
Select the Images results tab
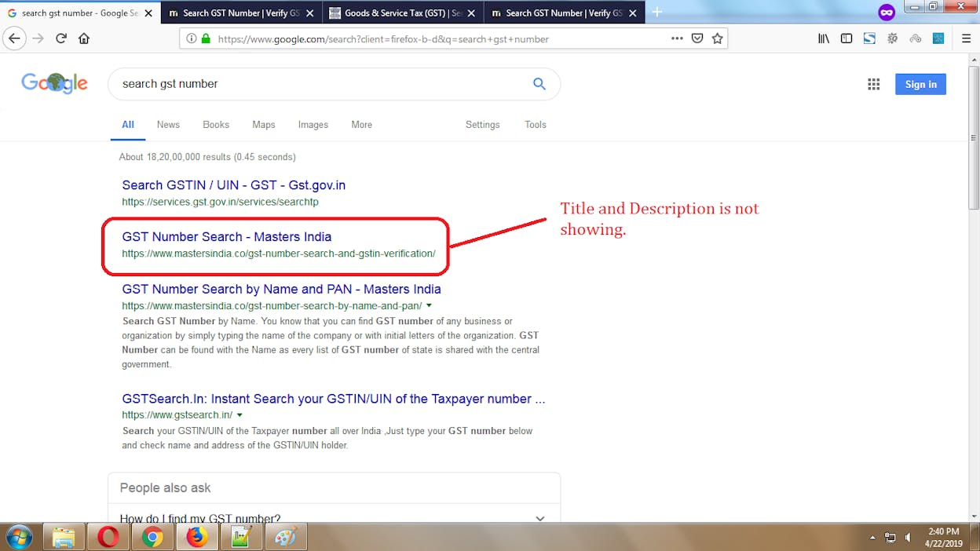point(313,125)
